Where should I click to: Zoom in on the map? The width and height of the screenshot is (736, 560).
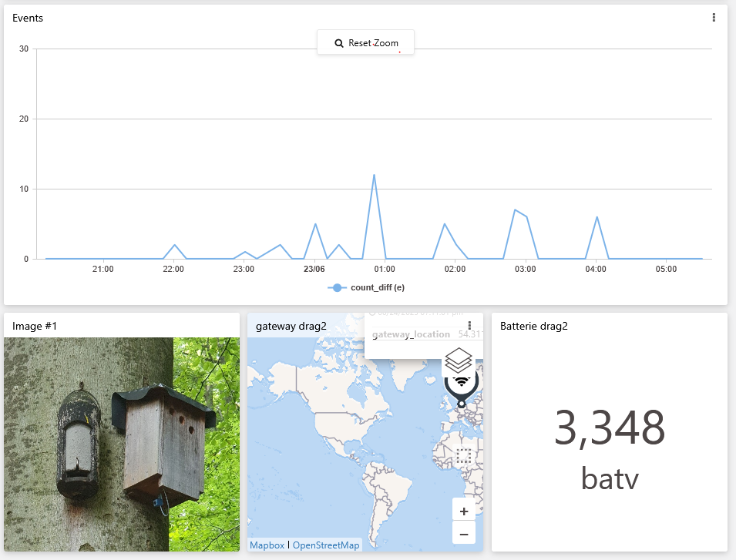point(464,511)
